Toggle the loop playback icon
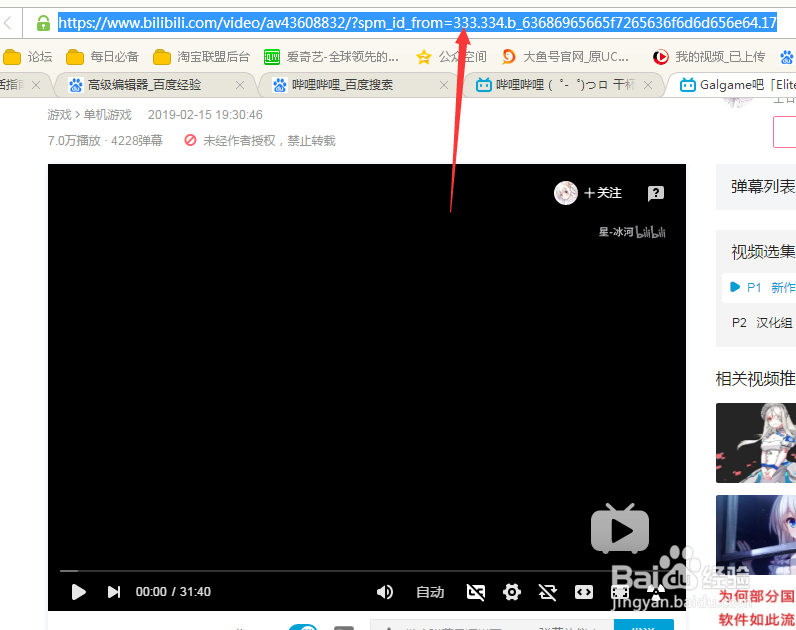 tap(548, 592)
